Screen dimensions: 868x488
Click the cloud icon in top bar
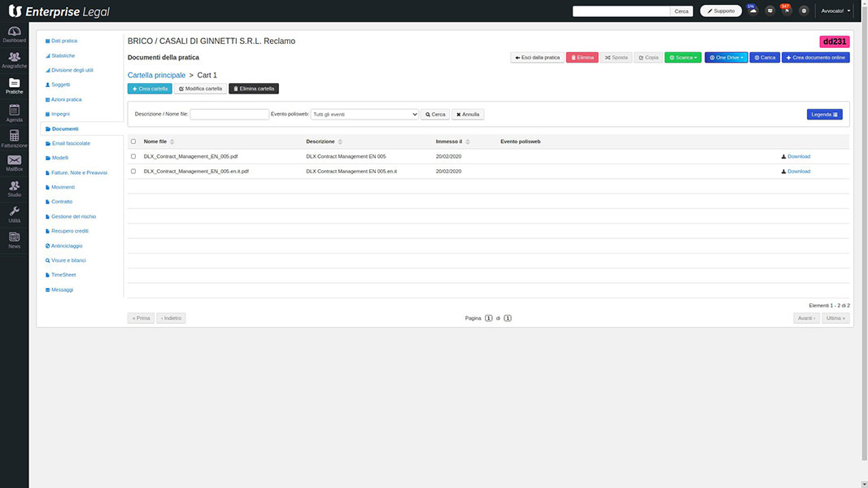[x=752, y=11]
